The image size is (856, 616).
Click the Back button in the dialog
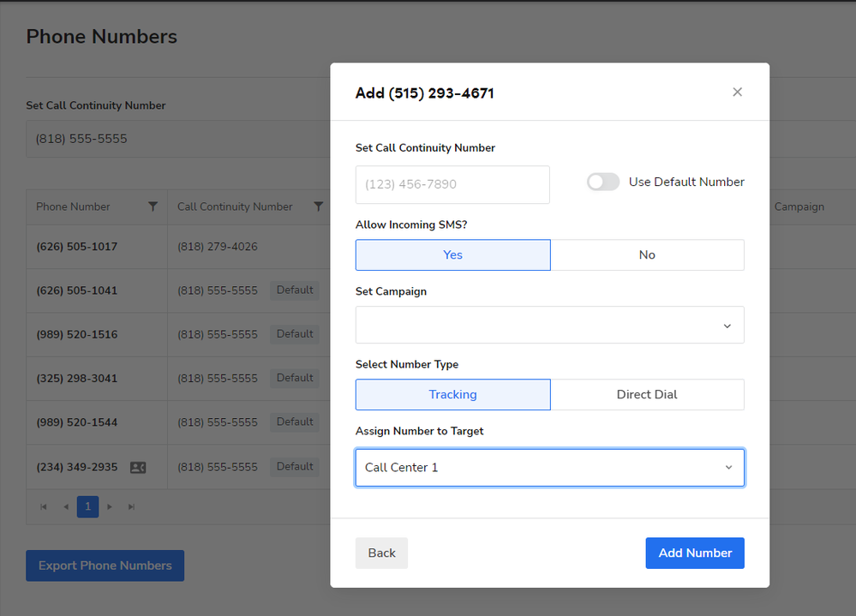(x=381, y=553)
